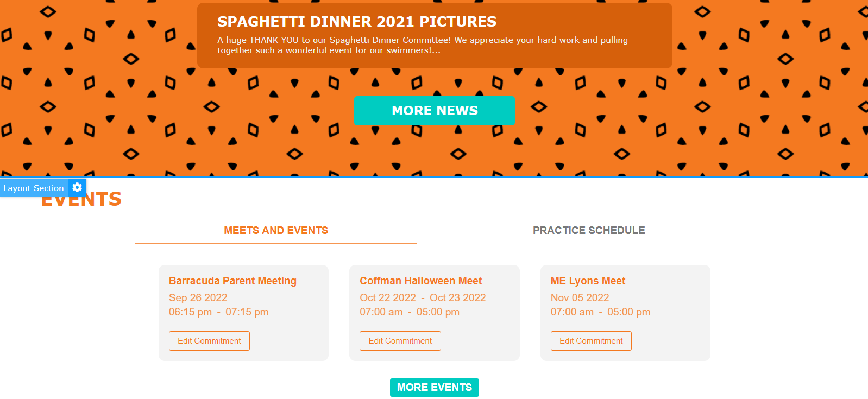Open the ME Lyons Meet event

point(588,281)
